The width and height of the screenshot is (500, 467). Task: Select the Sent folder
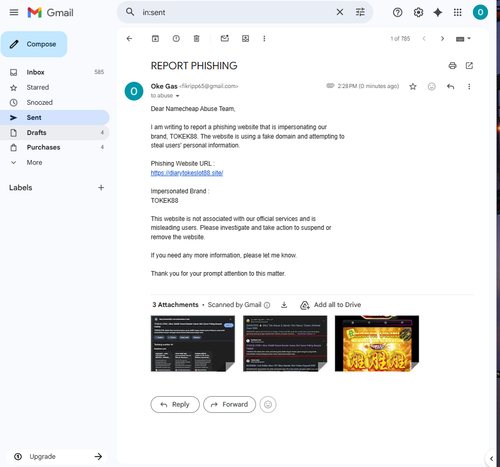pyautogui.click(x=55, y=117)
